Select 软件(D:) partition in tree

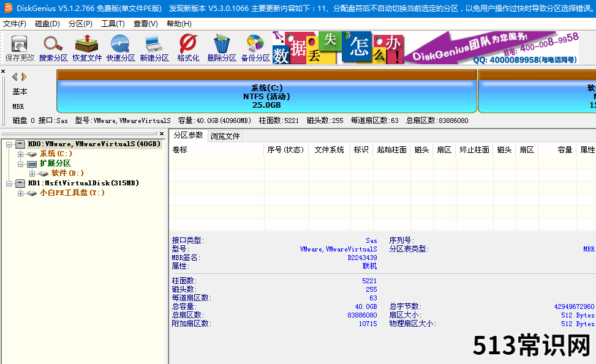click(67, 174)
